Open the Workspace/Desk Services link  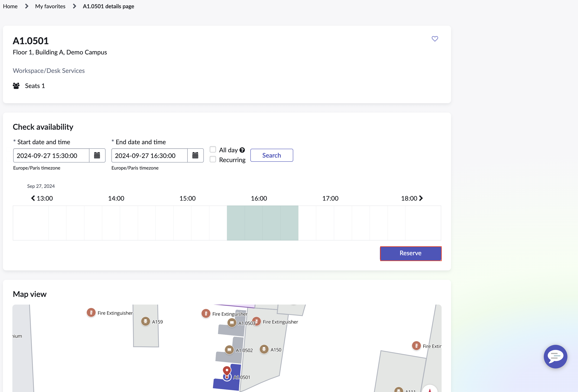click(x=49, y=71)
